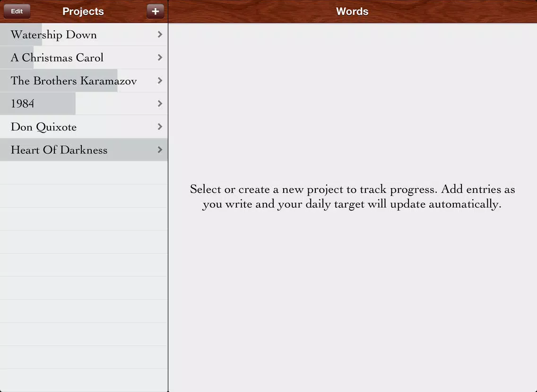The image size is (537, 392).
Task: Tap the chevron on the 1984 row
Action: pyautogui.click(x=160, y=103)
